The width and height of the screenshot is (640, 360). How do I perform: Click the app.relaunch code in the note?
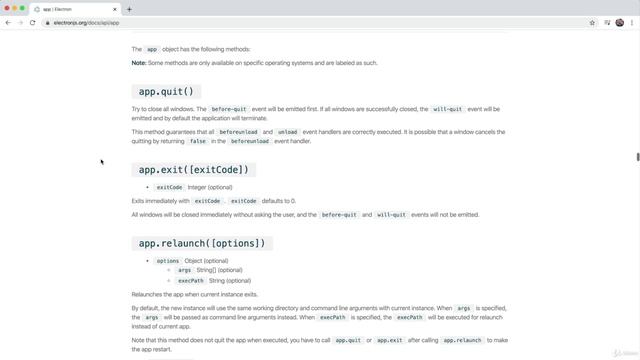(462, 340)
